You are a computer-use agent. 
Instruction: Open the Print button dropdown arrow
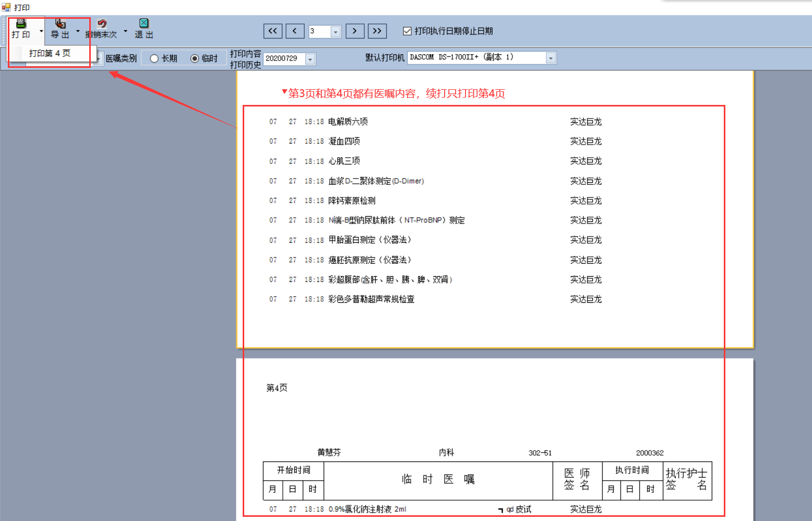point(41,31)
